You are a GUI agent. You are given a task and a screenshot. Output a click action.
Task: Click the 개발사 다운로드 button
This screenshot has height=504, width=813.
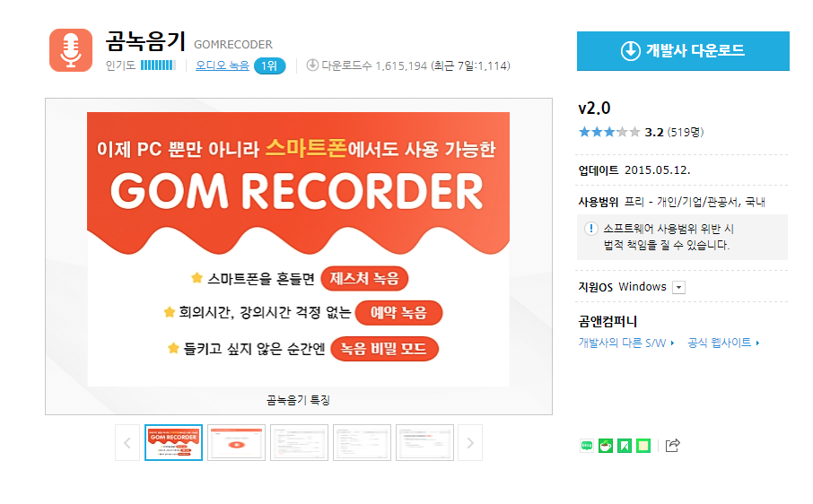(x=683, y=51)
